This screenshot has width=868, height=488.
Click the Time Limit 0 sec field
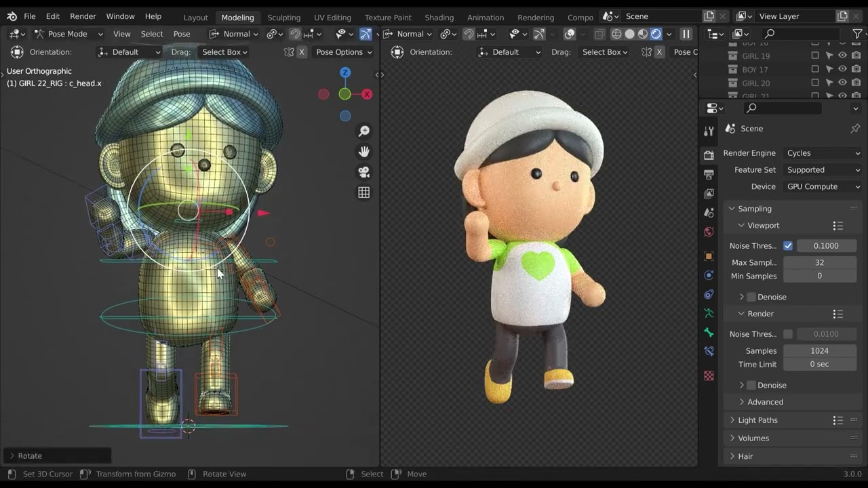coord(820,364)
